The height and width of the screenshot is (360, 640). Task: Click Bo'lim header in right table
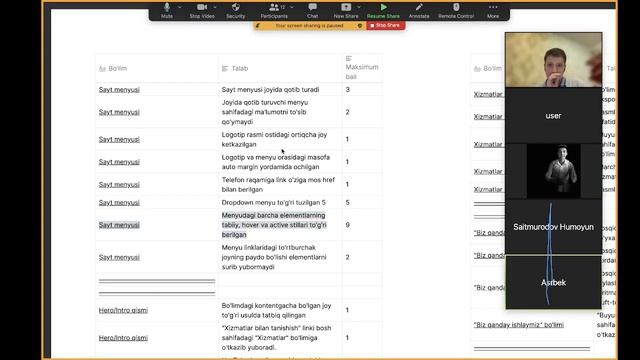click(488, 68)
